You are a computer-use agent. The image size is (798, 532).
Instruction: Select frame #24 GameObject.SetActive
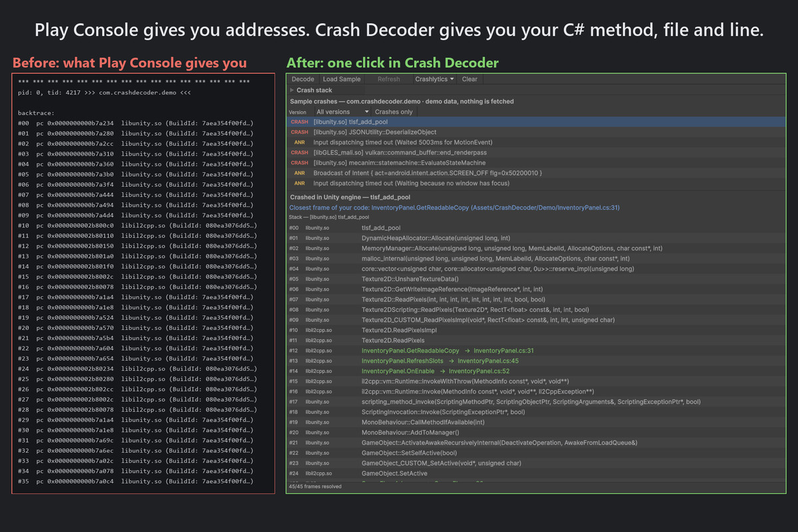[x=537, y=473]
